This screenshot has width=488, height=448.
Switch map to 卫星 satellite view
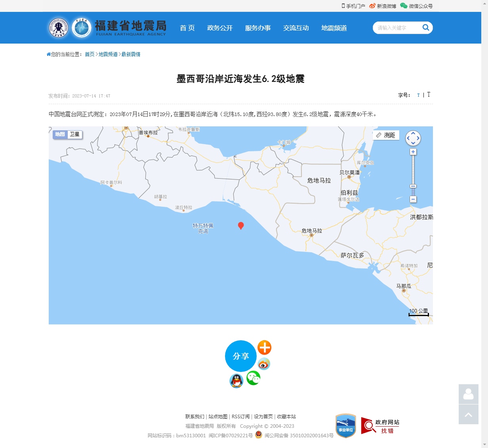pyautogui.click(x=74, y=134)
